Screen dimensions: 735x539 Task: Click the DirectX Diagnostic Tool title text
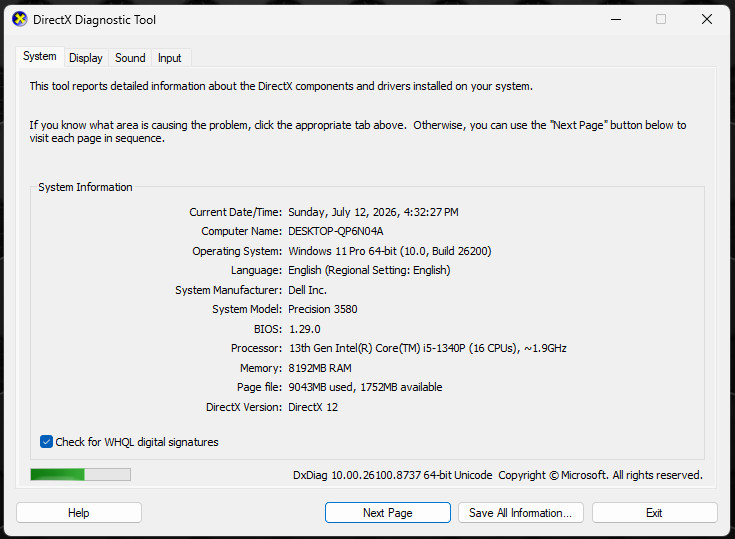click(x=94, y=20)
